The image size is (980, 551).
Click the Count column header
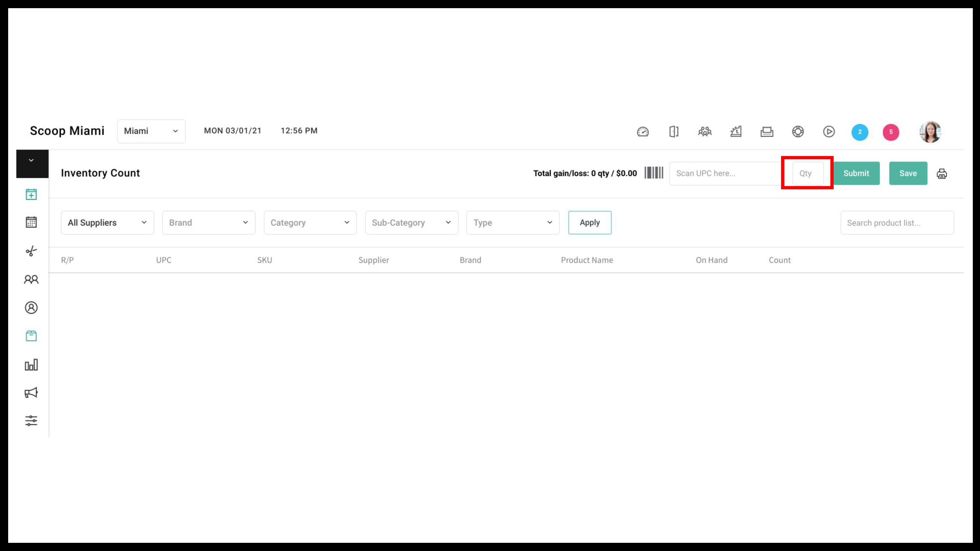point(779,260)
